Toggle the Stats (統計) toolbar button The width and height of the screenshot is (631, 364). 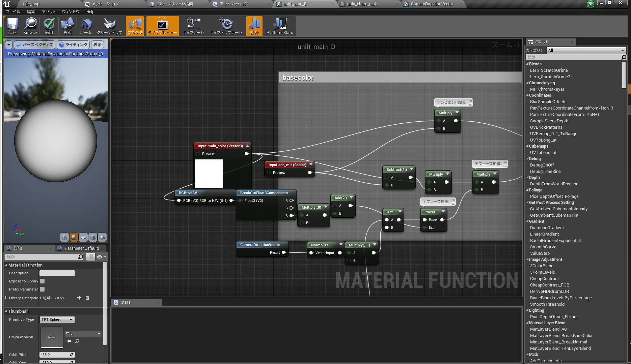point(254,26)
